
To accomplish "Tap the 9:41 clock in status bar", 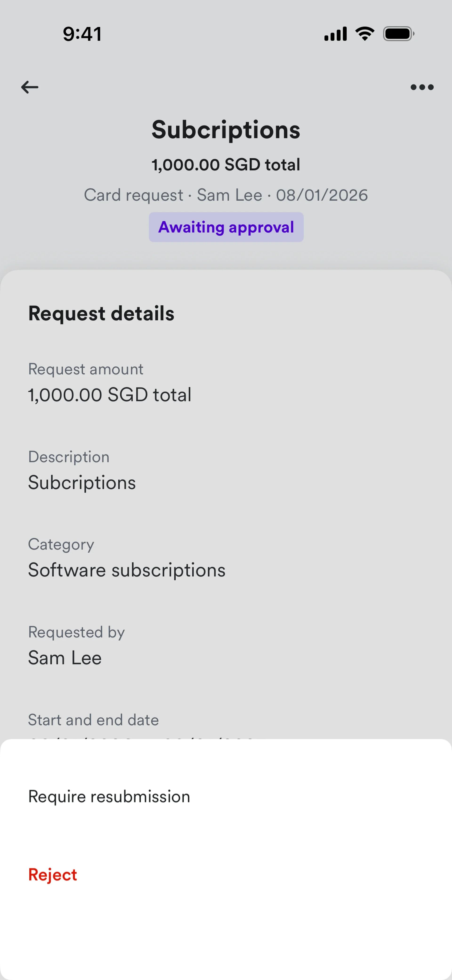I will pyautogui.click(x=82, y=34).
